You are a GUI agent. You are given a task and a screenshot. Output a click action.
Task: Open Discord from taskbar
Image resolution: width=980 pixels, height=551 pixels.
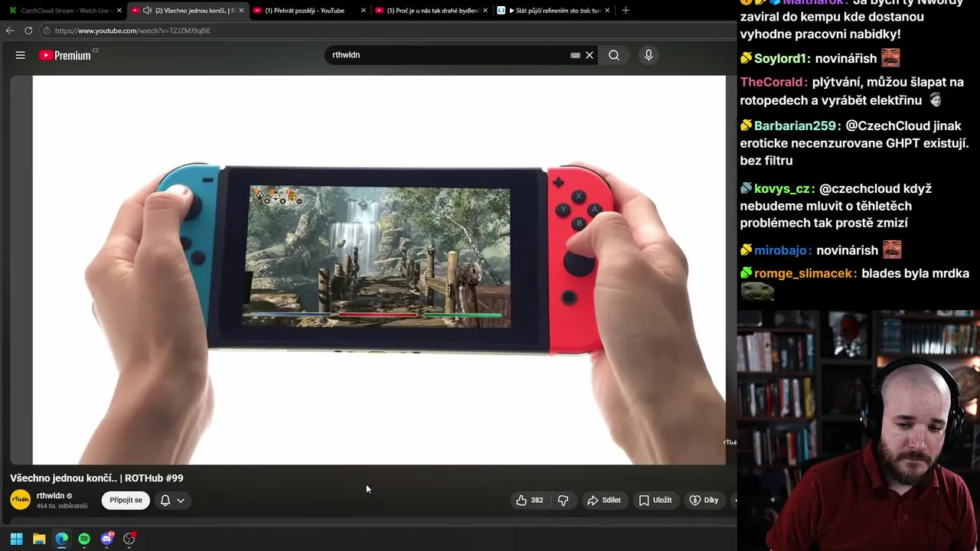tap(107, 539)
